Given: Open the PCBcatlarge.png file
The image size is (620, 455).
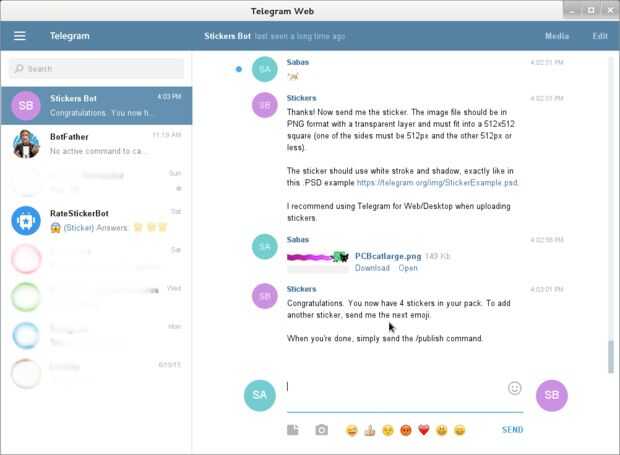Looking at the screenshot, I should [408, 268].
